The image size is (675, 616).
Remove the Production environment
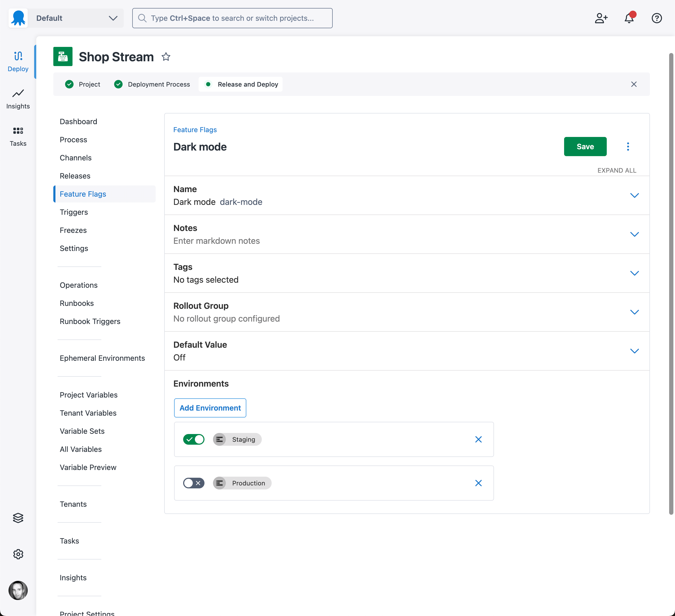tap(479, 483)
